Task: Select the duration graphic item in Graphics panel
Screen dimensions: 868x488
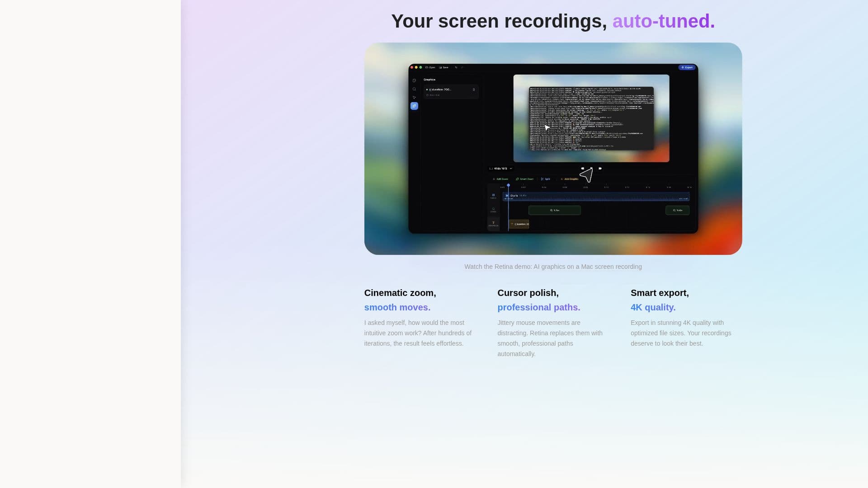Action: click(451, 92)
